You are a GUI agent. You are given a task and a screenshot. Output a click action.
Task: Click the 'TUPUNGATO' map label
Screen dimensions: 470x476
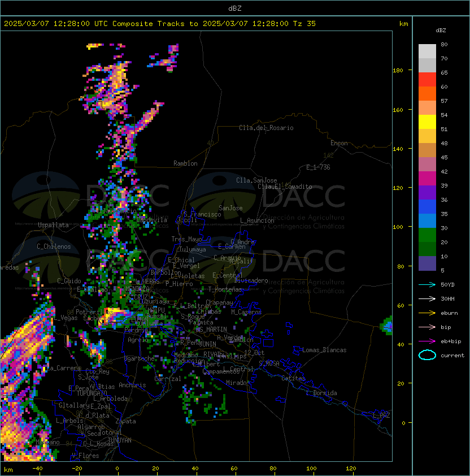pyautogui.click(x=92, y=393)
